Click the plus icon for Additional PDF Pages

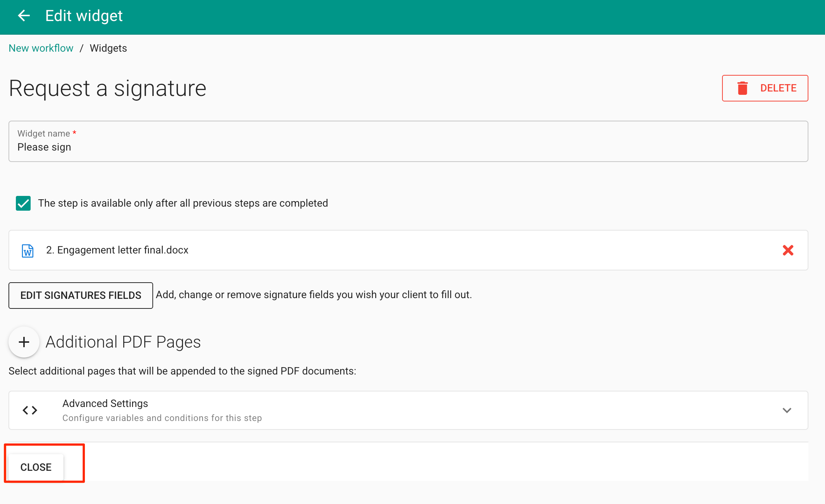click(24, 342)
